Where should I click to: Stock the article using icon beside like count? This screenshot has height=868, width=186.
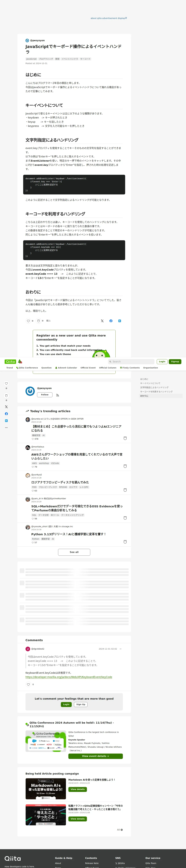[x=39, y=321]
